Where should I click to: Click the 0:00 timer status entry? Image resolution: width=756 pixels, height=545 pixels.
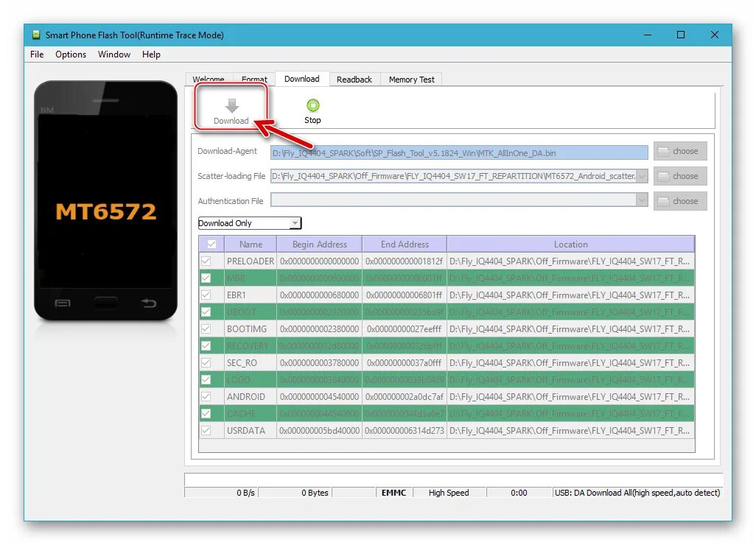tap(519, 493)
